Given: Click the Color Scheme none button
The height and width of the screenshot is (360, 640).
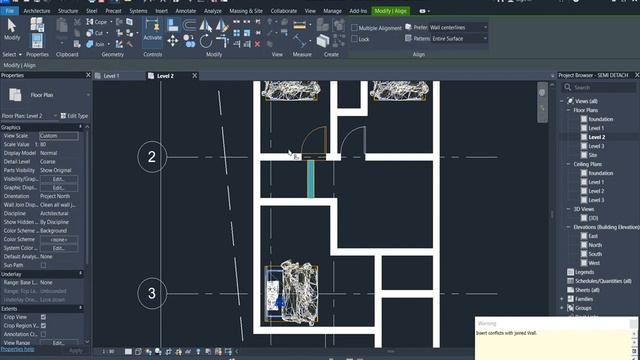Looking at the screenshot, I should 58,240.
